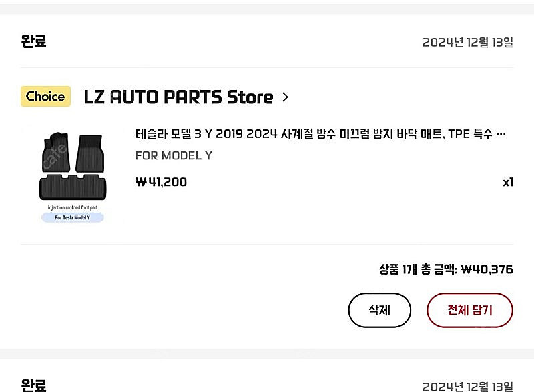Viewport: 534px width, 392px height.
Task: Click the 상품 1개 총 금액 ₩40,376 total
Action: point(446,269)
